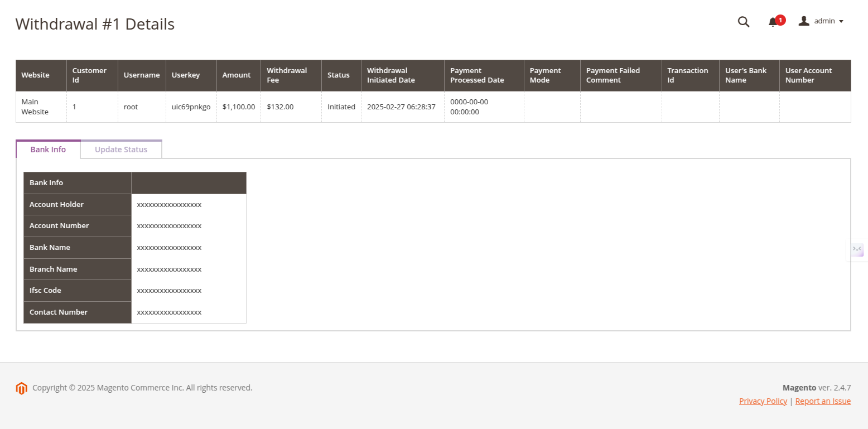Click the Initiated status cell
868x429 pixels.
[x=341, y=107]
